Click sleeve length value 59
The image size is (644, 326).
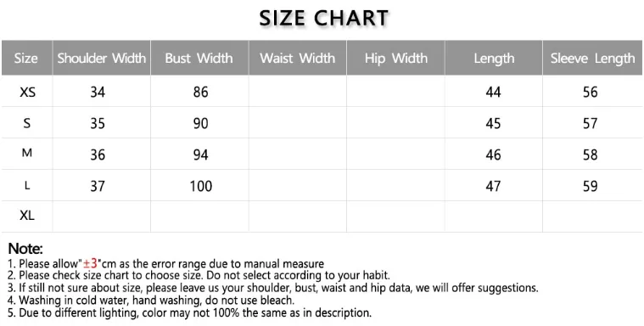coord(591,186)
